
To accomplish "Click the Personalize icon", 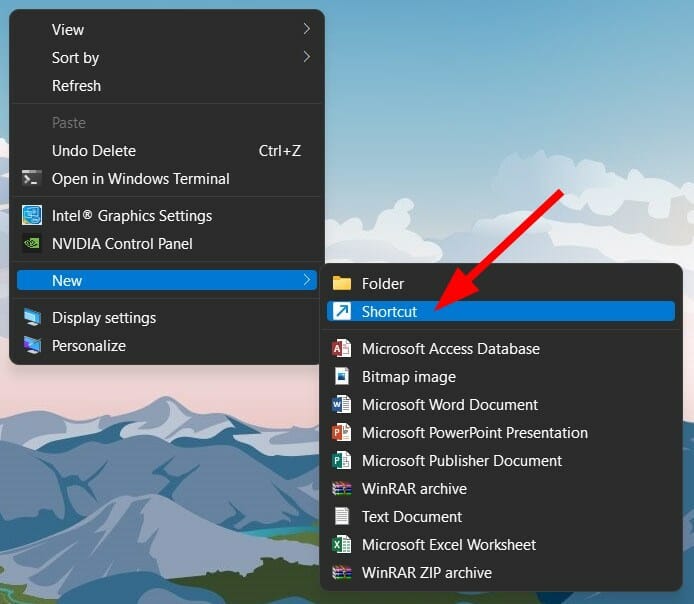I will [x=32, y=346].
